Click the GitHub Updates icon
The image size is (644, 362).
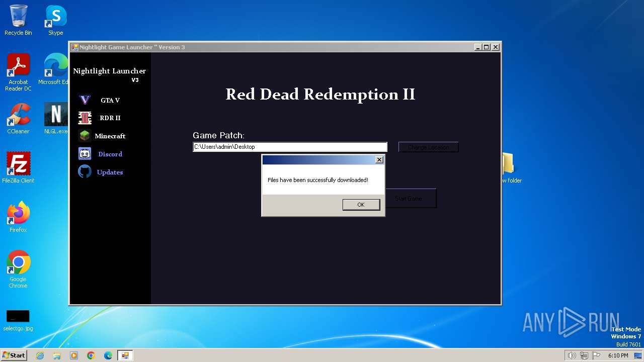[85, 172]
